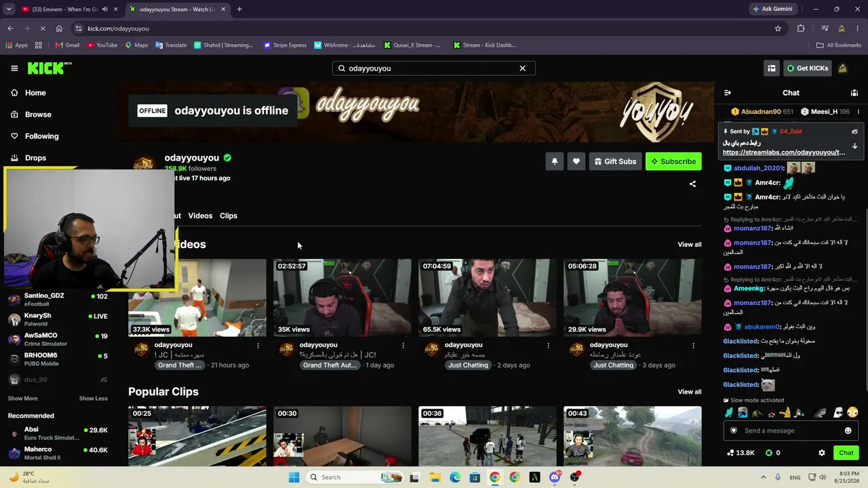Insert the sunglasses ghost emote

838,413
